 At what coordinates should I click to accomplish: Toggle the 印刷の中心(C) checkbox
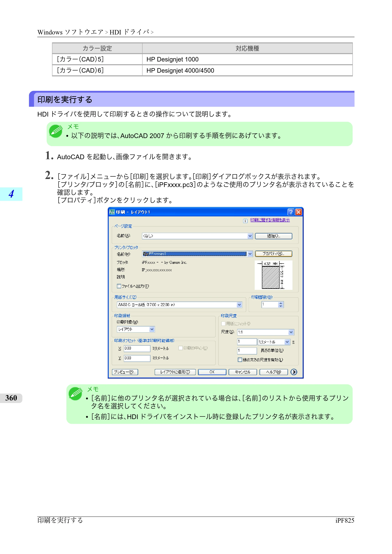[x=180, y=348]
